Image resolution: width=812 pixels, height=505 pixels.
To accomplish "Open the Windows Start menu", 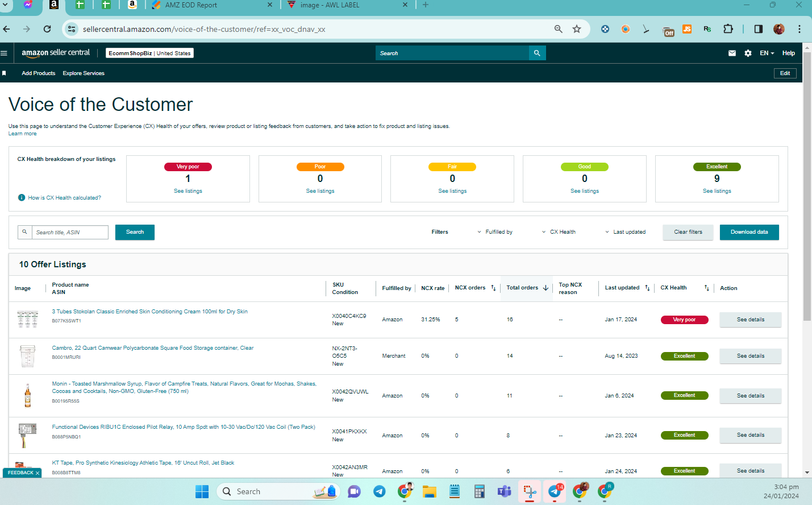I will [x=202, y=491].
